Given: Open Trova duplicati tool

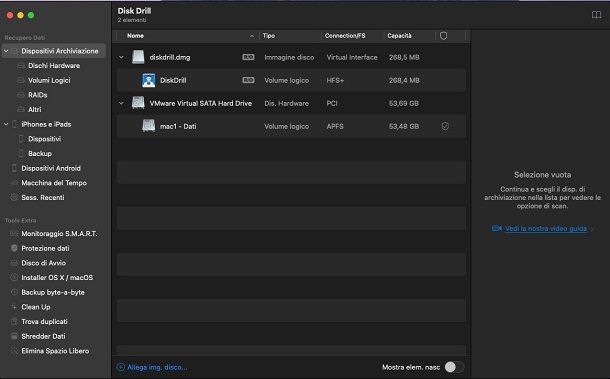Looking at the screenshot, I should click(x=44, y=322).
